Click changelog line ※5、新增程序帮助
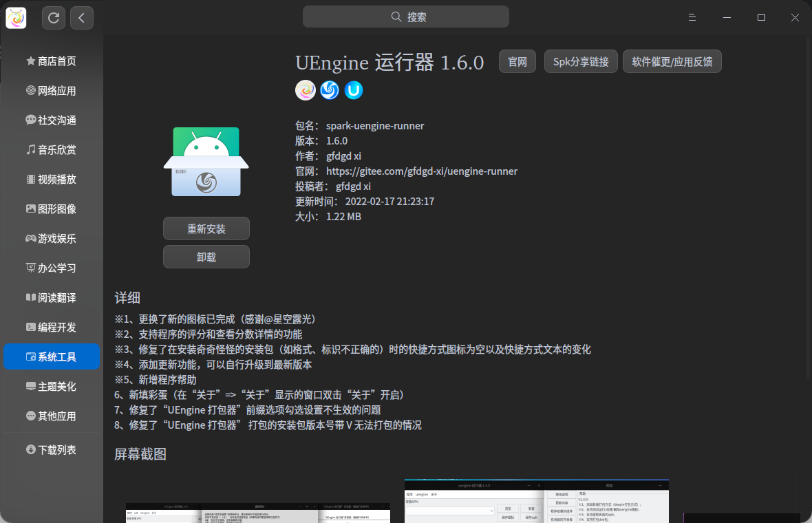This screenshot has width=812, height=523. pyautogui.click(x=156, y=380)
